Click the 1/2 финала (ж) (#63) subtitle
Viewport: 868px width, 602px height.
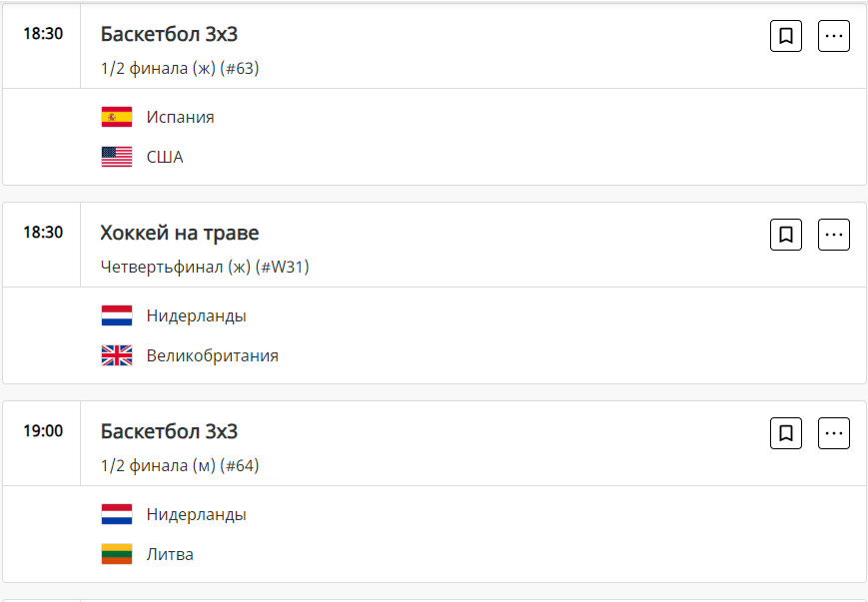pyautogui.click(x=180, y=68)
